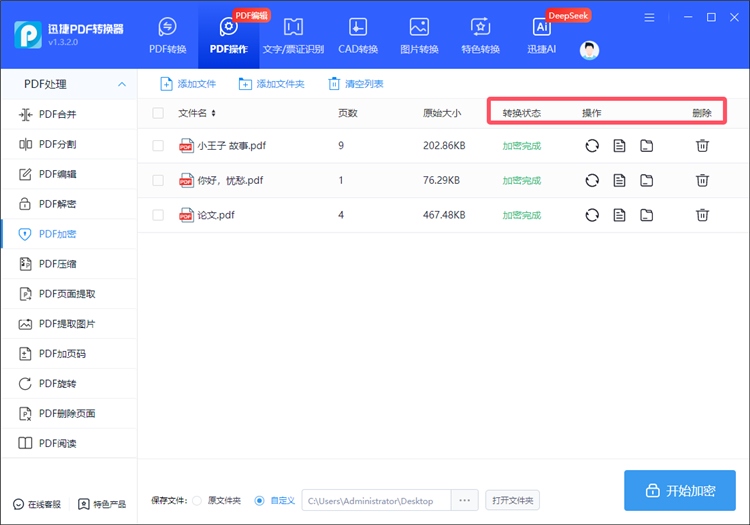Open PDF加页码 in the sidebar
Viewport: 750px width, 525px height.
click(69, 354)
